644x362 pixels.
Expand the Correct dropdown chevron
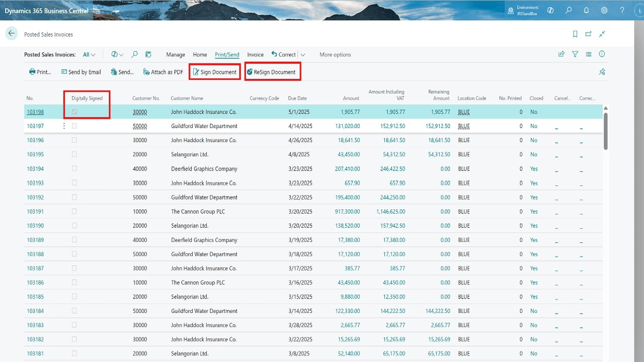pyautogui.click(x=304, y=54)
